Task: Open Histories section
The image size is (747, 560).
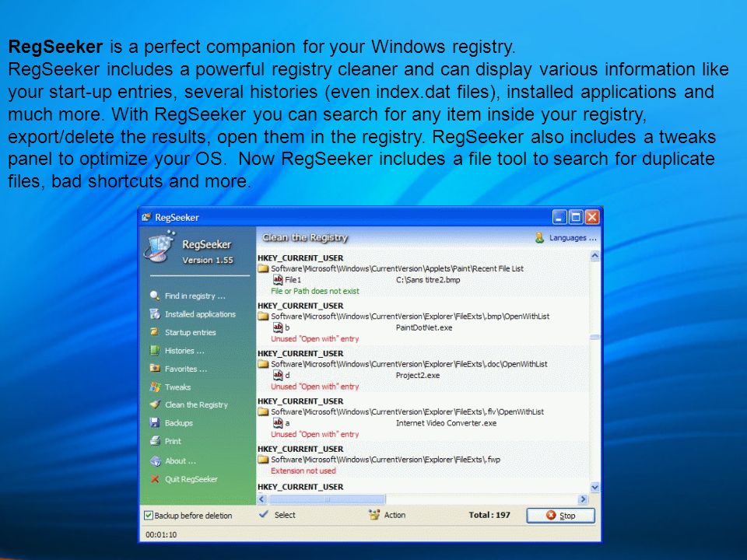Action: point(184,351)
